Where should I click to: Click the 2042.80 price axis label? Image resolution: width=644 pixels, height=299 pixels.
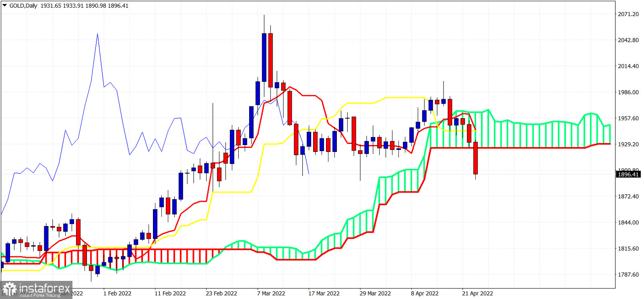coord(628,40)
